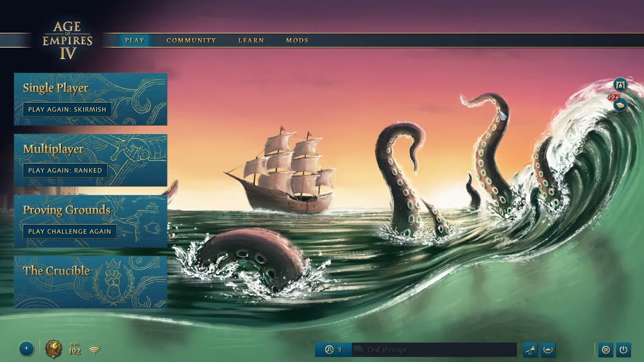The width and height of the screenshot is (644, 362).
Task: Open the Proving Grounds panel heading
Action: pyautogui.click(x=66, y=210)
